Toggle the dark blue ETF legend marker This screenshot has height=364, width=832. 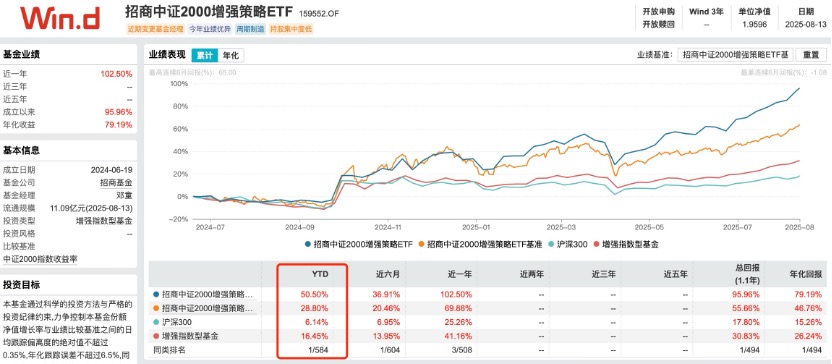(x=308, y=245)
